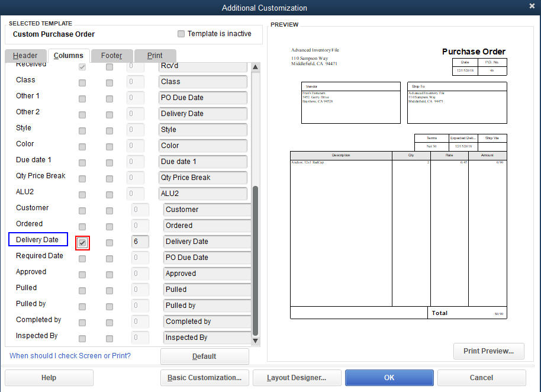The width and height of the screenshot is (541, 392).
Task: Click the order field containing 6
Action: (x=140, y=242)
